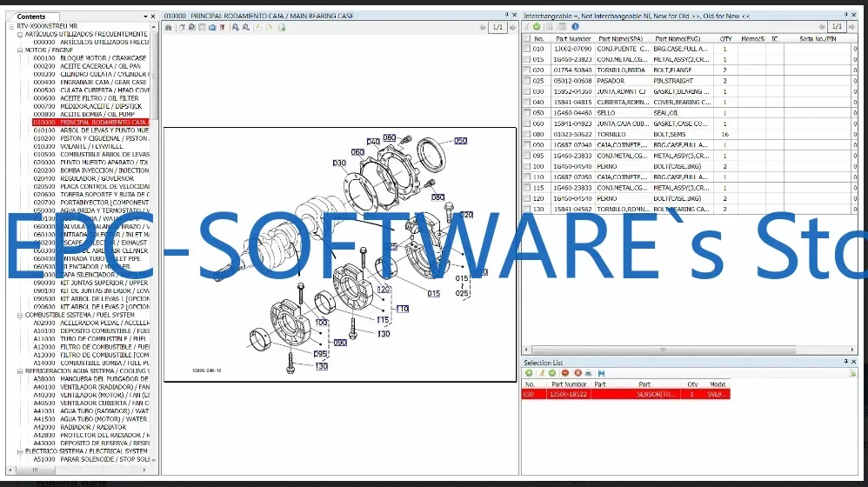
Task: Click the camera snapshot icon above the illustration
Action: tap(212, 28)
